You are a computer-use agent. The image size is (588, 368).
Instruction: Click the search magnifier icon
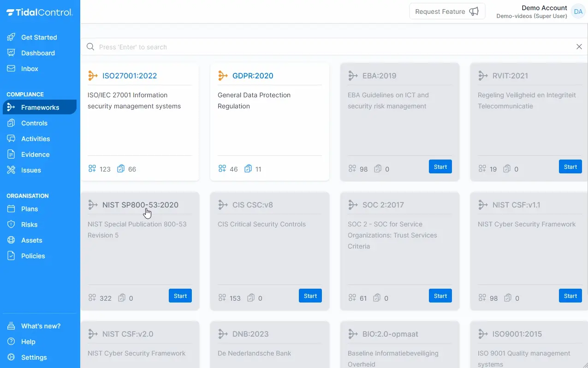coord(91,47)
